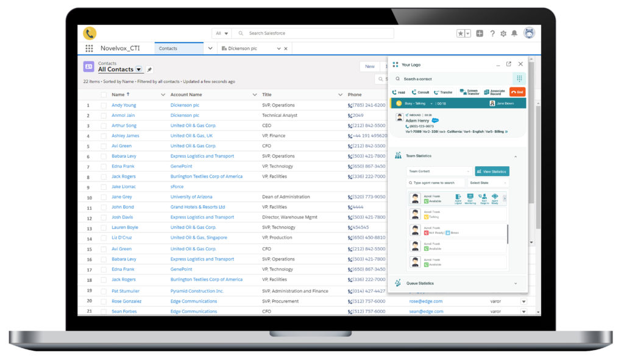Viewport: 624px width, 364px height.
Task: Open the rose@edge.com email link
Action: pyautogui.click(x=425, y=301)
